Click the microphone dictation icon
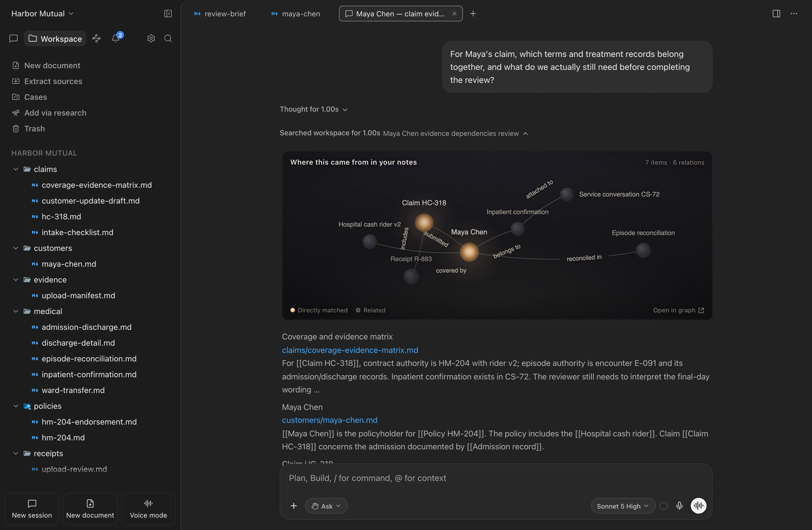812x530 pixels. (x=679, y=505)
